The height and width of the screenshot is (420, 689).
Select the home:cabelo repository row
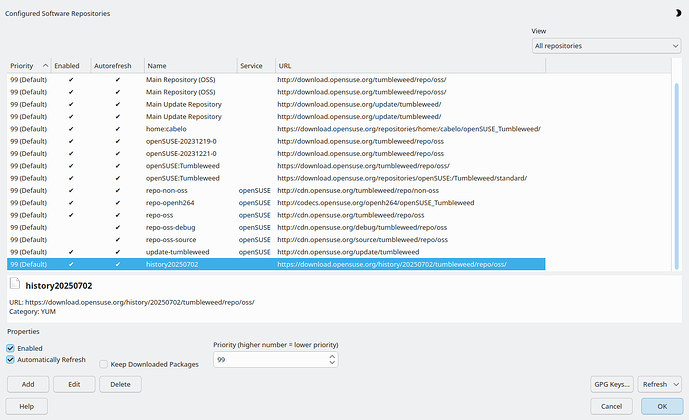(x=276, y=129)
